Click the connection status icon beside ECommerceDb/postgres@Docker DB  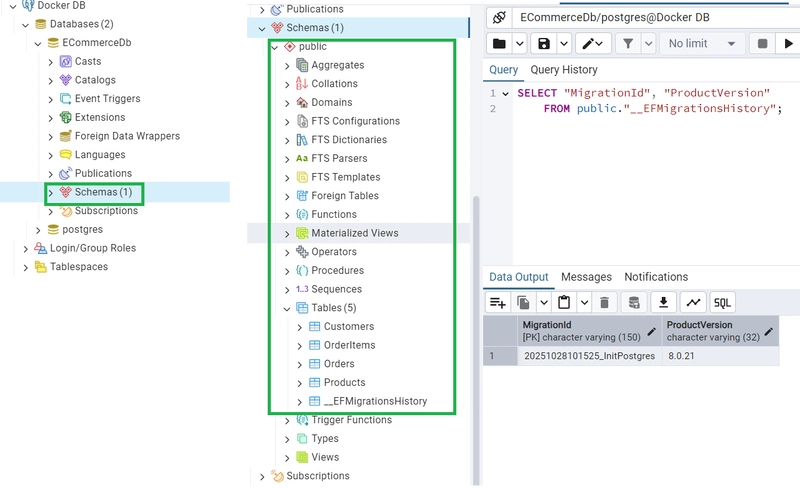pos(499,17)
